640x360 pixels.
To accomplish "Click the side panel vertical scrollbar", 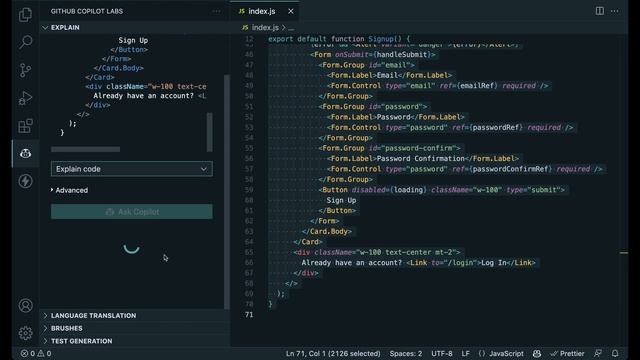I will [x=227, y=192].
